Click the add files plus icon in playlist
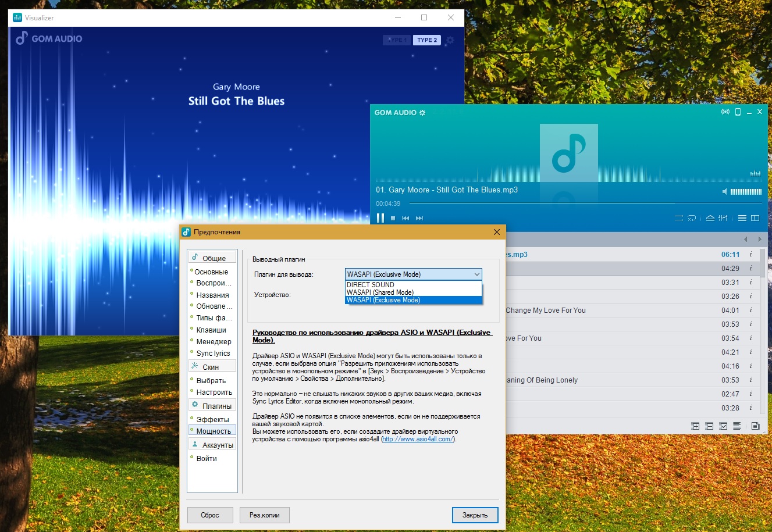The image size is (772, 532). coord(695,426)
